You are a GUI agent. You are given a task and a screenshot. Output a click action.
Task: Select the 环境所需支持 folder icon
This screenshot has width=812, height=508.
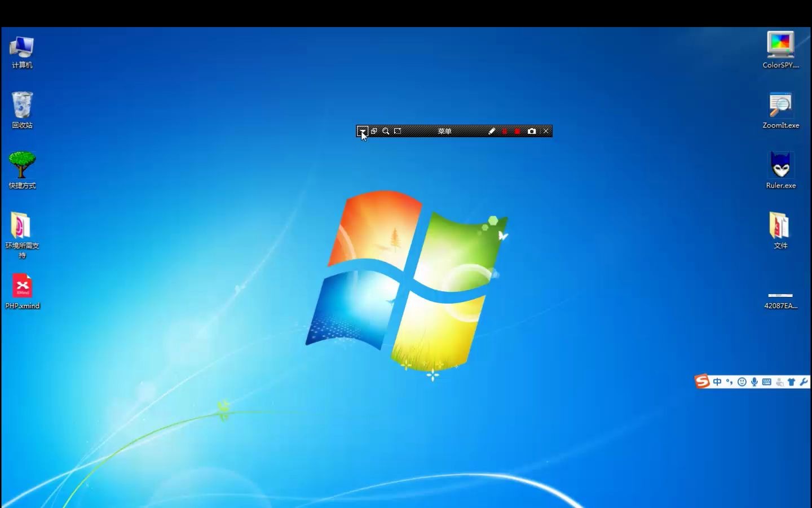(x=22, y=235)
